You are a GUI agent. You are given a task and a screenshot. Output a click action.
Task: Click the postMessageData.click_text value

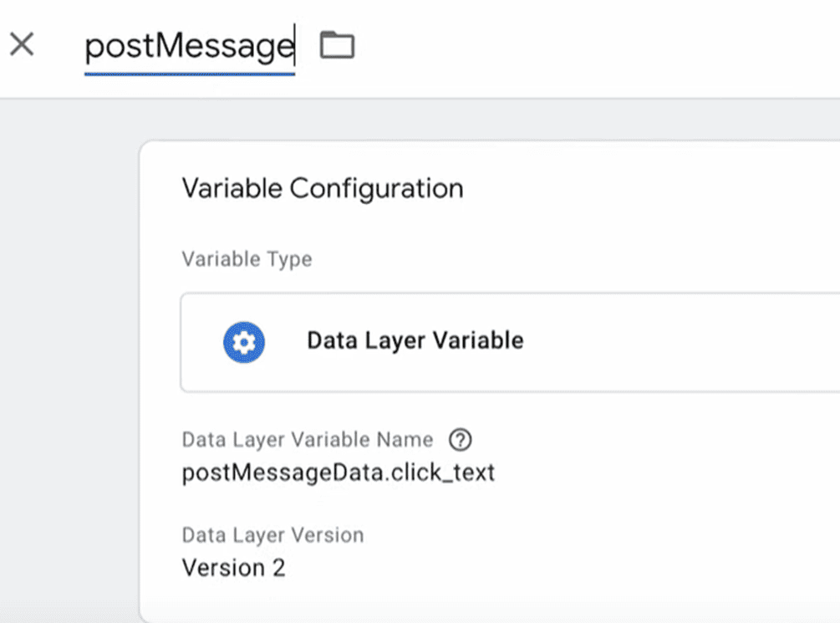(x=338, y=472)
